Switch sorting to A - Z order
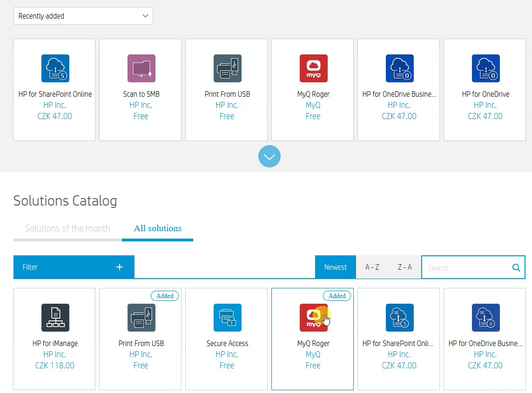532x393 pixels. 372,267
